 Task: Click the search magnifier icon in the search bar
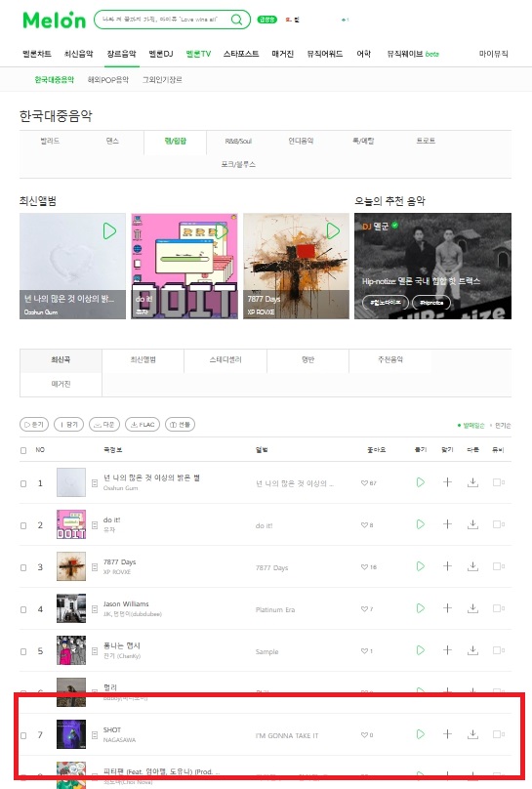click(x=236, y=20)
